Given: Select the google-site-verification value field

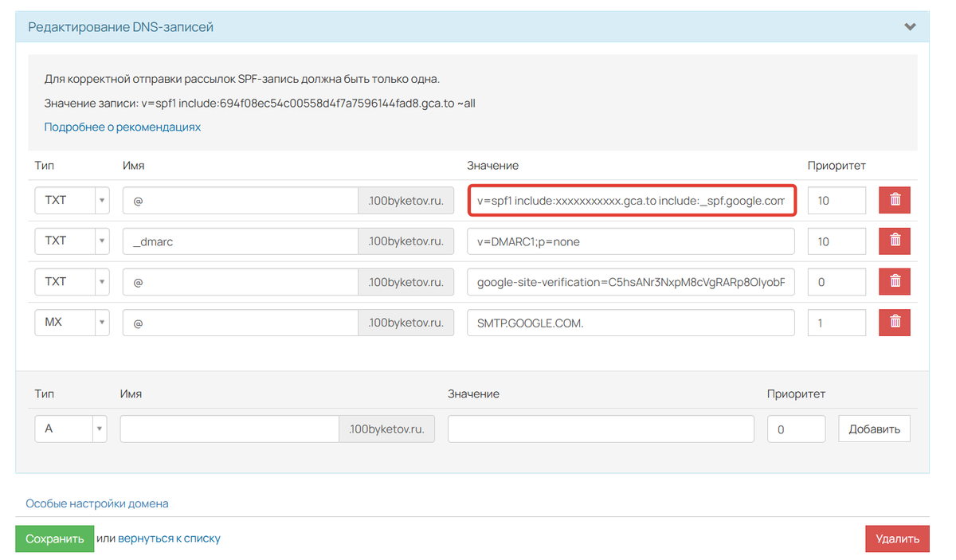Looking at the screenshot, I should point(631,281).
